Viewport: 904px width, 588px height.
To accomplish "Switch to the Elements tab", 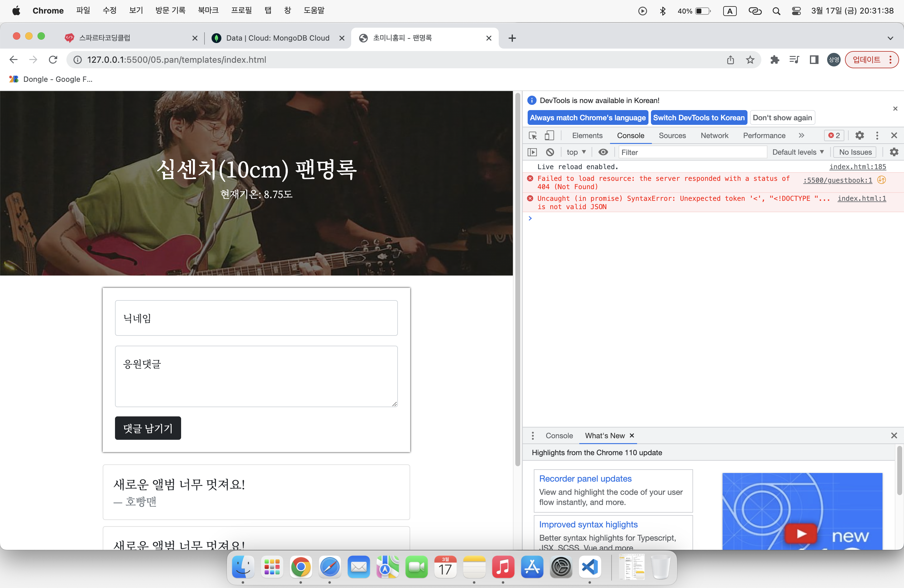I will (587, 136).
